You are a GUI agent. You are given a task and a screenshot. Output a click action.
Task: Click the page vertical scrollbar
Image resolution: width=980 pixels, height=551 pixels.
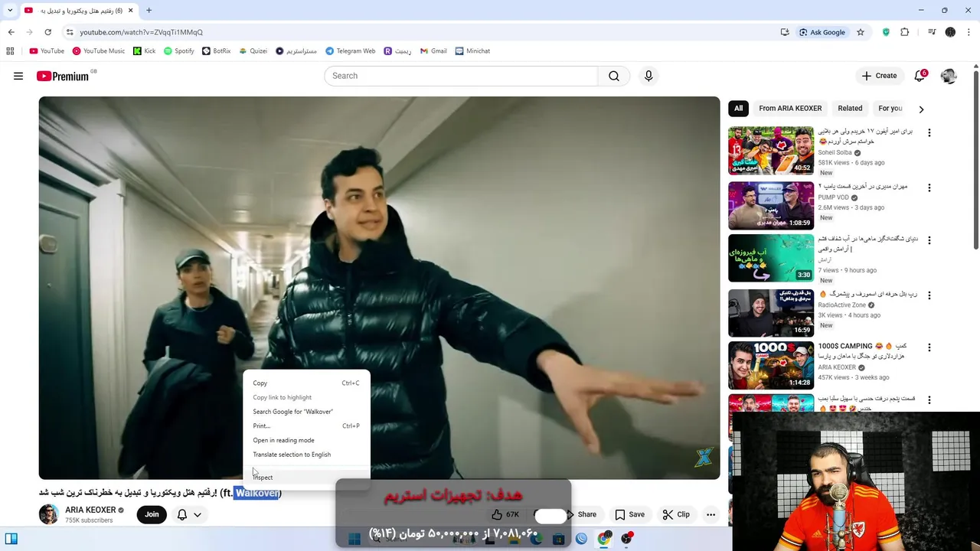point(975,159)
